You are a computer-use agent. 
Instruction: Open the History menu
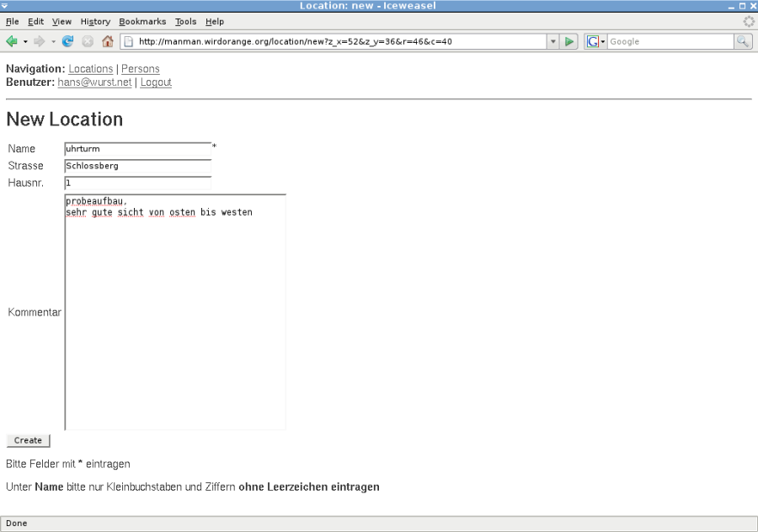pos(95,21)
